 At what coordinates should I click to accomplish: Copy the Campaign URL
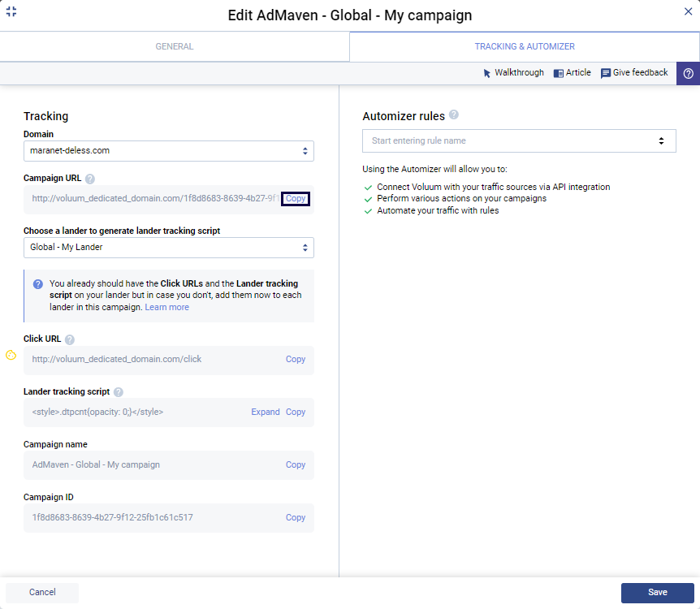296,199
